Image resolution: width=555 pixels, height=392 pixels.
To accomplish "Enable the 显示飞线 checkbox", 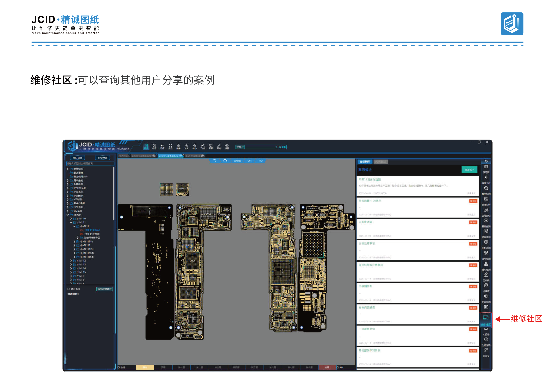I will (69, 289).
